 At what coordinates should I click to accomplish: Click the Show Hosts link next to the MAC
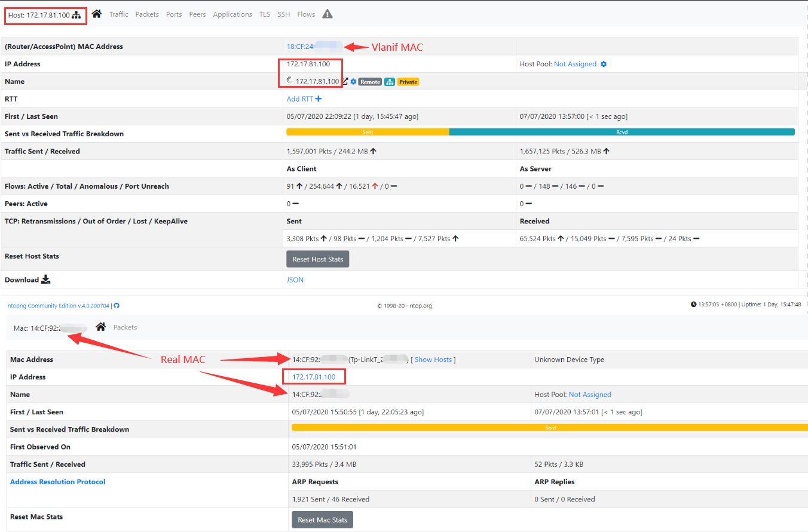point(433,359)
